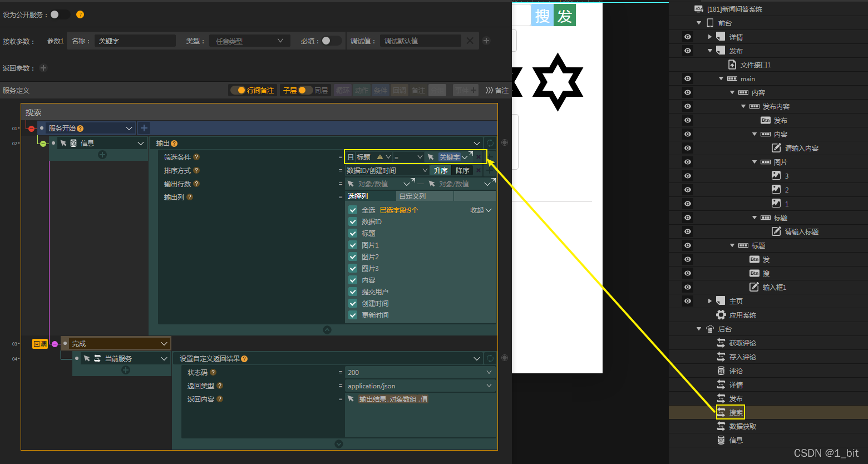Screen dimensions: 868x464
Task: Uncheck the 数据ID column checkbox
Action: point(353,221)
